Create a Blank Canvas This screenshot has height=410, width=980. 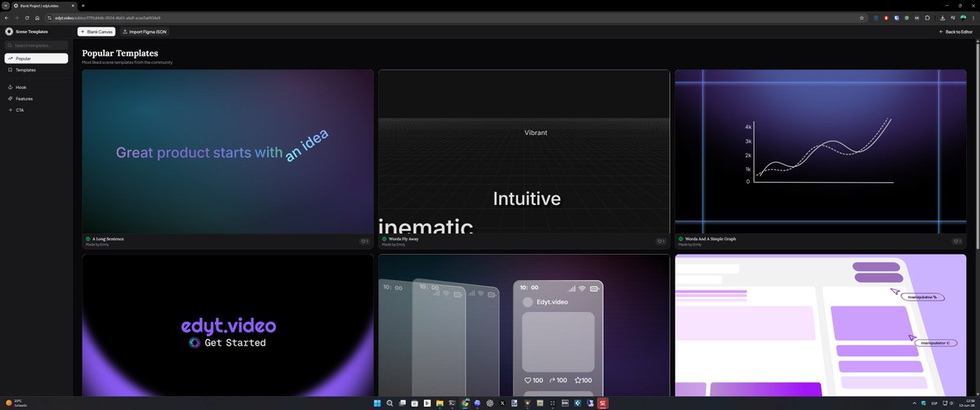96,32
